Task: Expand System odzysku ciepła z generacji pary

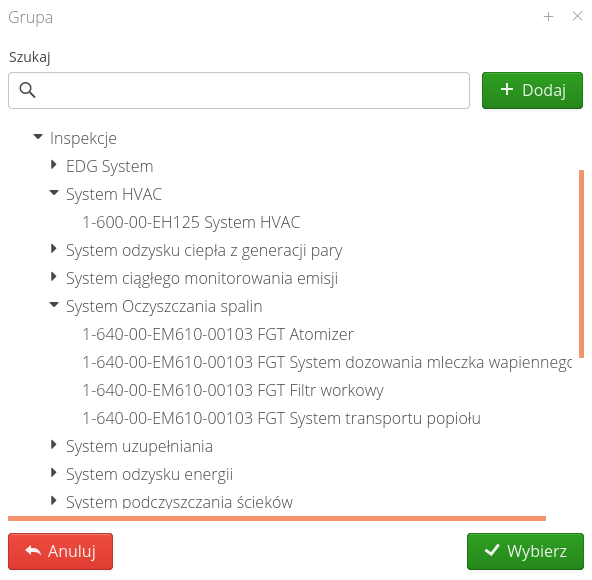Action: pyautogui.click(x=54, y=249)
